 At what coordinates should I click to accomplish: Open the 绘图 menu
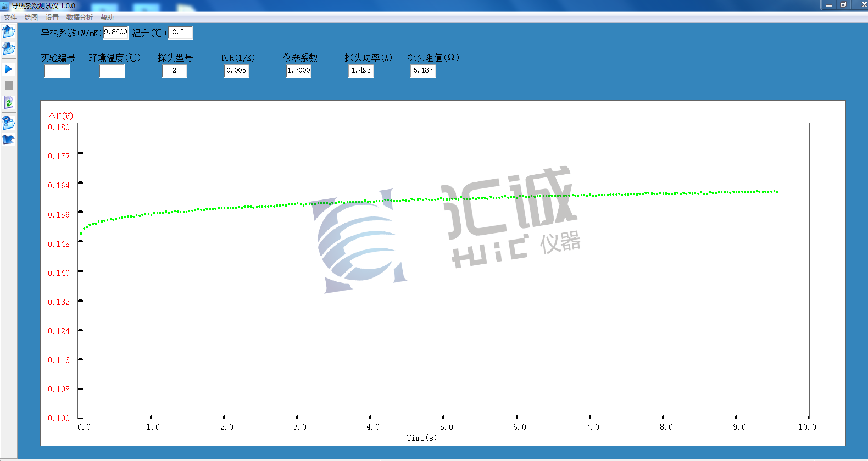point(31,18)
